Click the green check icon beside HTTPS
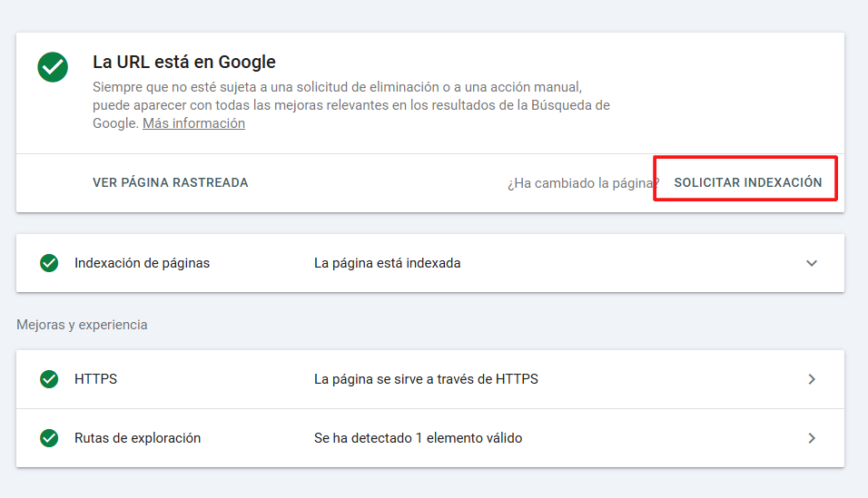This screenshot has height=498, width=868. [49, 379]
